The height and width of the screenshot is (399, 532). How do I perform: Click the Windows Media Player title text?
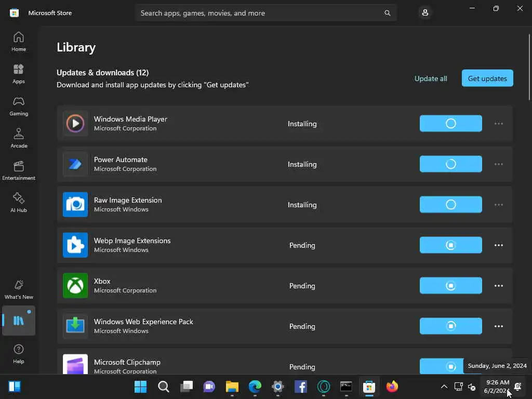coord(130,119)
